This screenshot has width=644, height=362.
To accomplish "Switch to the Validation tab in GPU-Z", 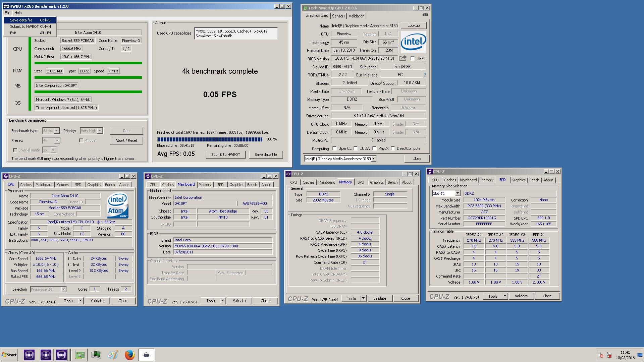I will (x=356, y=16).
